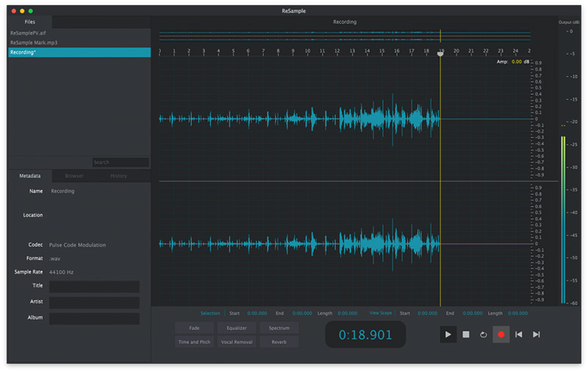The image size is (588, 372).
Task: Open the Time and Pitch tool
Action: pos(195,342)
